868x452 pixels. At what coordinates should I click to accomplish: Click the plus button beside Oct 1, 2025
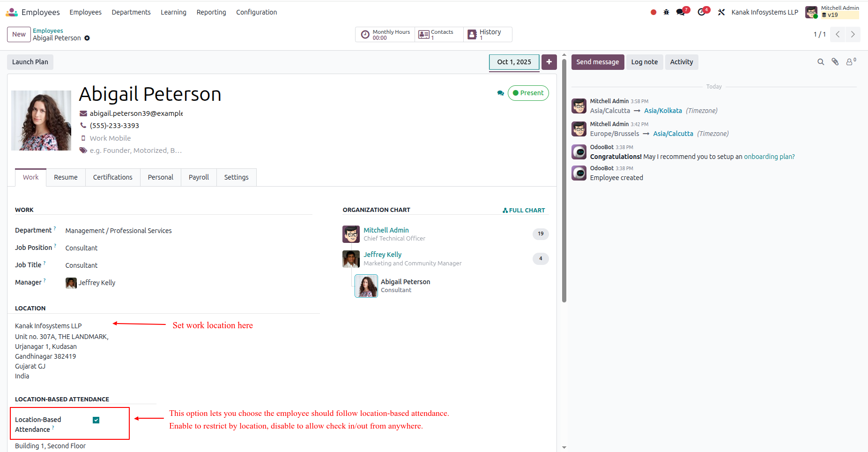[549, 62]
